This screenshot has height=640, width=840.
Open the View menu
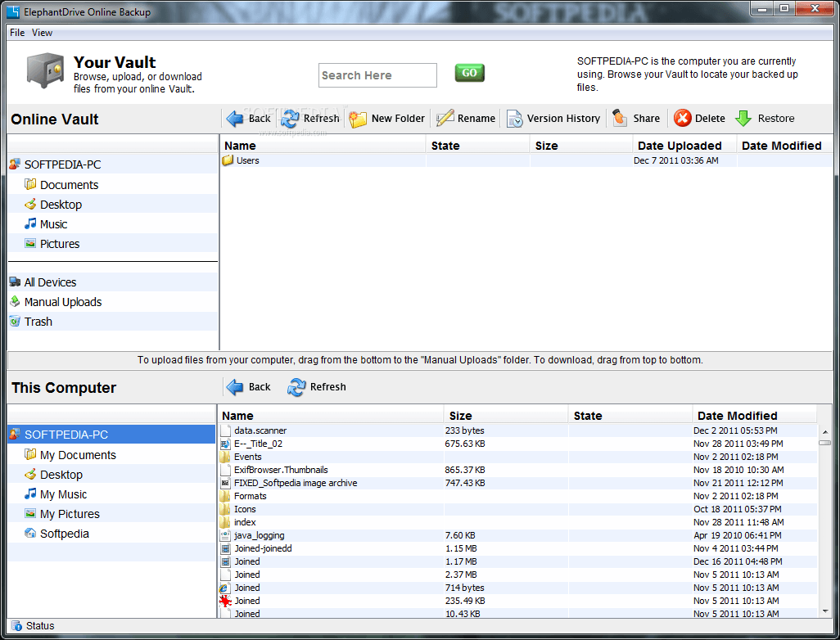click(43, 33)
